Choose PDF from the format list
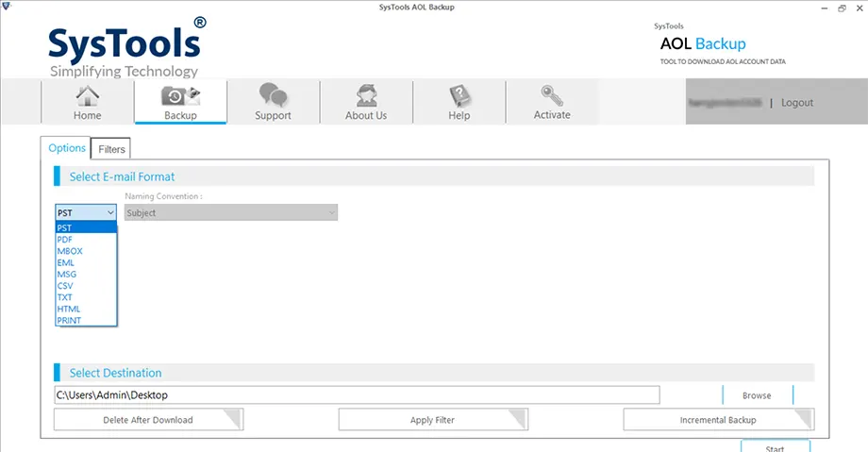Viewport: 868px width, 452px height. click(x=86, y=240)
